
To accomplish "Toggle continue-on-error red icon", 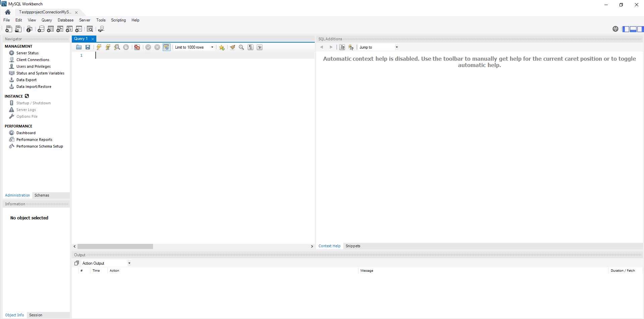I will [137, 47].
